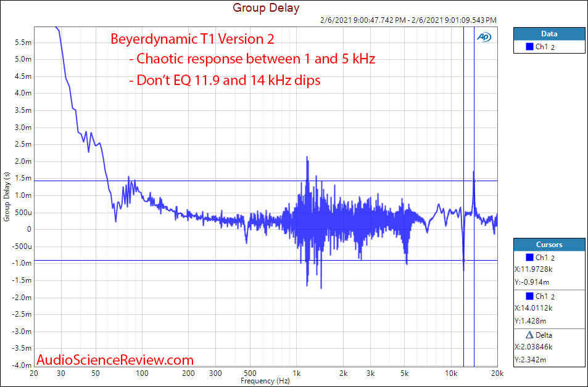This screenshot has height=387, width=588.
Task: Click the -500u tick label on delay axis
Action: click(22, 246)
